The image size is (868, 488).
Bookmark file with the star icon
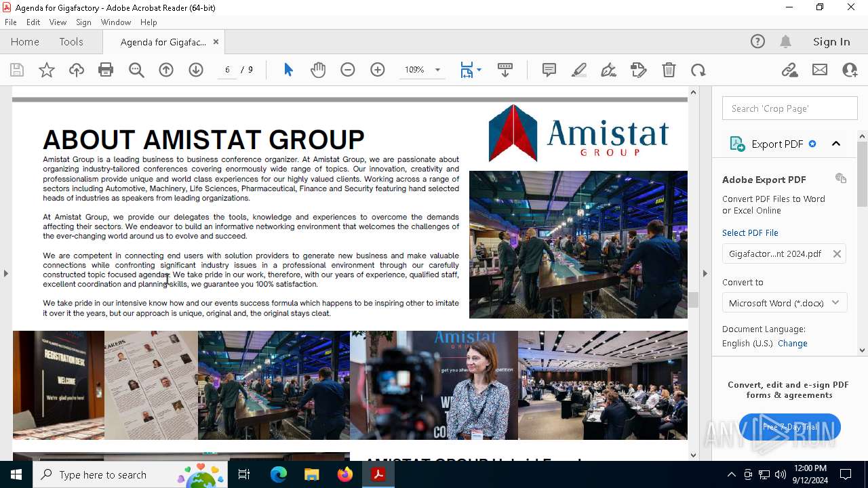coord(47,70)
